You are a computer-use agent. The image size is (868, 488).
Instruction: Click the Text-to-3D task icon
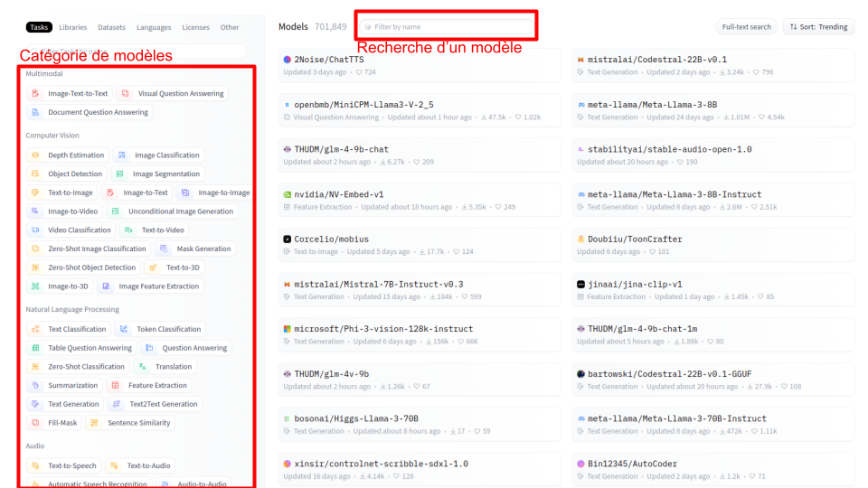tap(154, 267)
